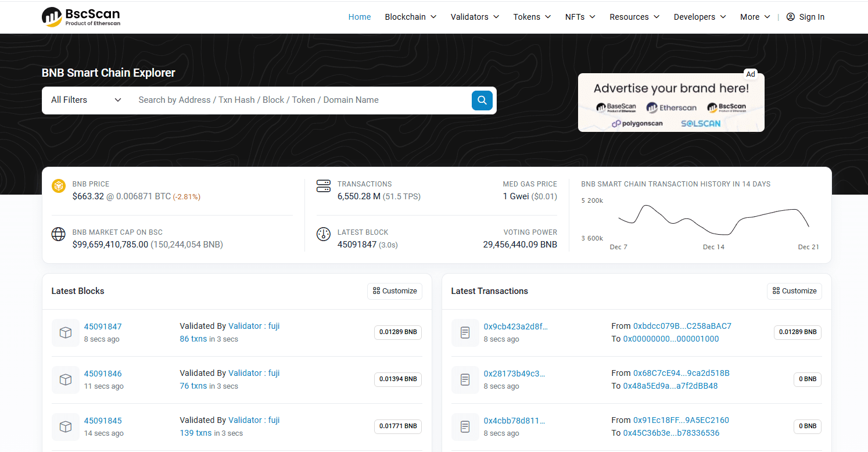Expand the Resources menu
This screenshot has height=452, width=868.
click(634, 17)
